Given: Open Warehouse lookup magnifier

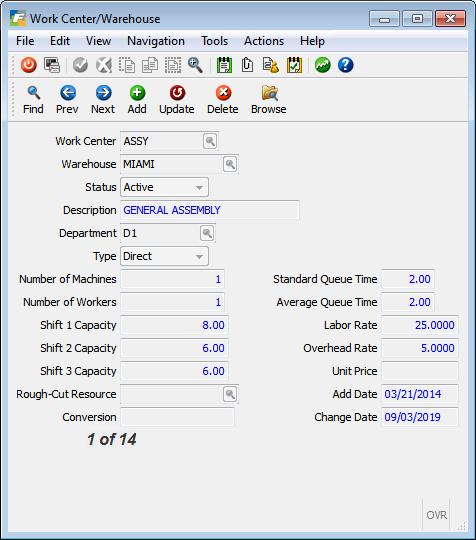Looking at the screenshot, I should click(x=230, y=164).
